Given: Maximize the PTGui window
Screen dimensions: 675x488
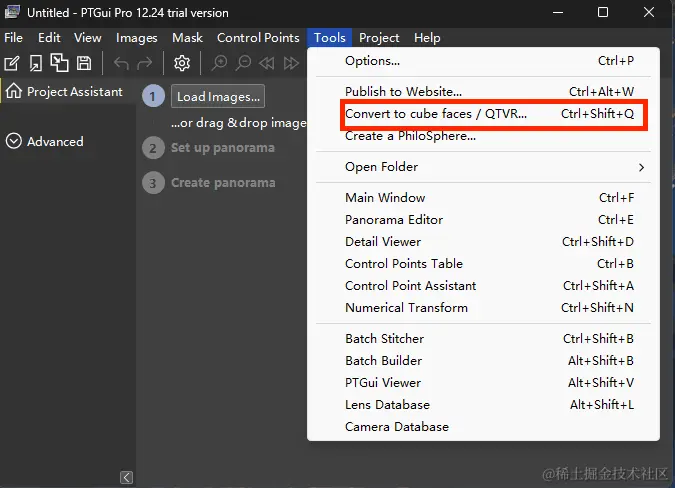Looking at the screenshot, I should coord(603,12).
